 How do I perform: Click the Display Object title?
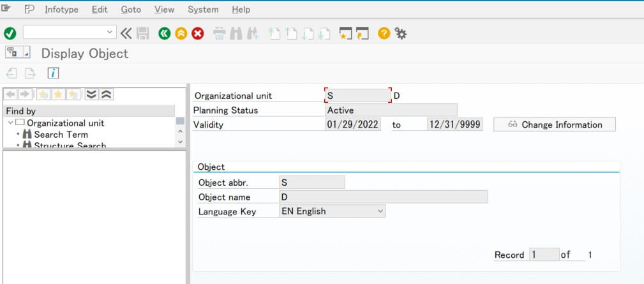pos(85,54)
